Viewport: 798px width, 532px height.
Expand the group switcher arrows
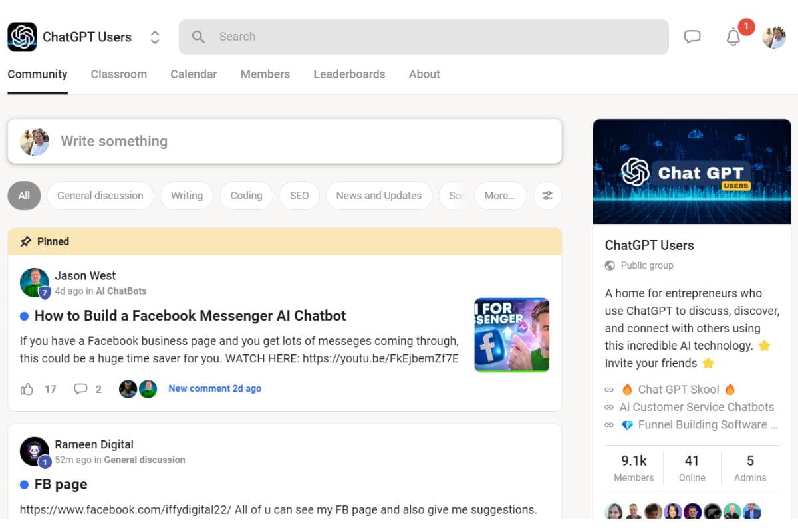[155, 37]
